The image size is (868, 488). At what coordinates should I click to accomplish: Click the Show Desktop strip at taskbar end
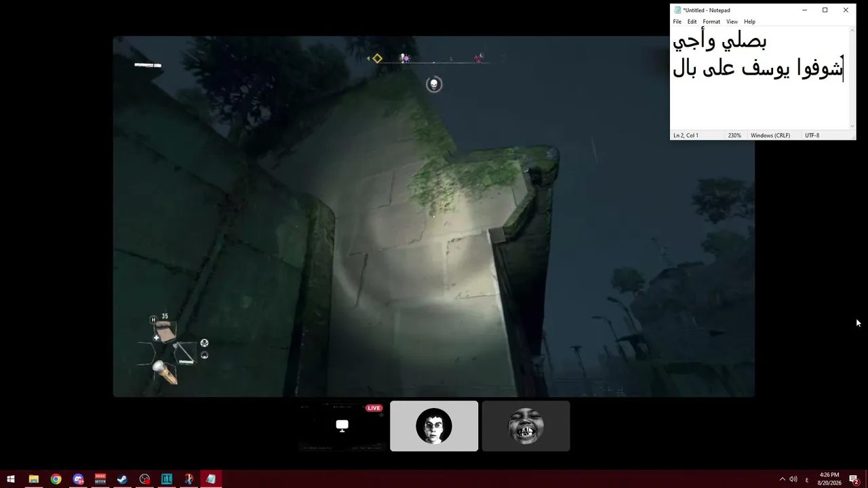click(866, 479)
